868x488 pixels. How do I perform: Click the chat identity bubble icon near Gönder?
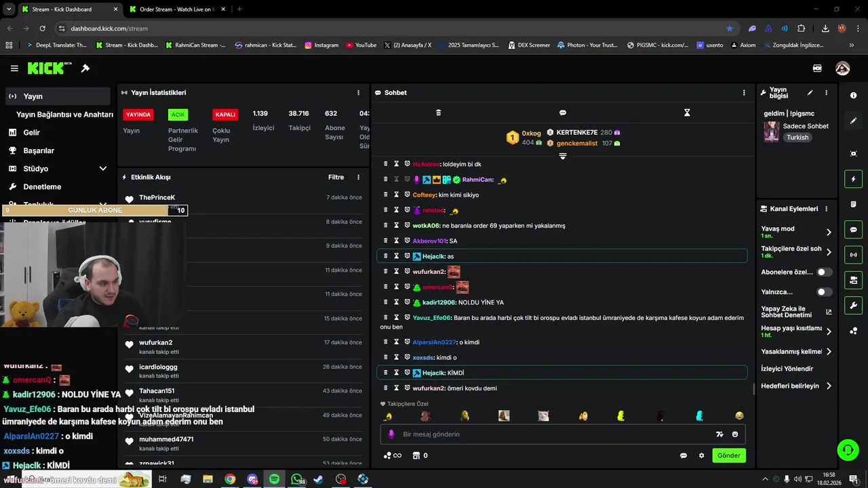[684, 455]
